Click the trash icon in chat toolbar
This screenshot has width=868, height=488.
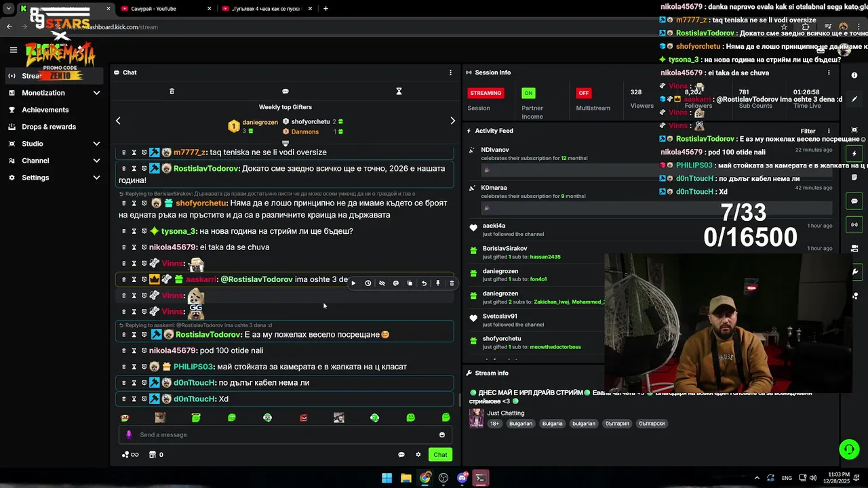click(172, 91)
